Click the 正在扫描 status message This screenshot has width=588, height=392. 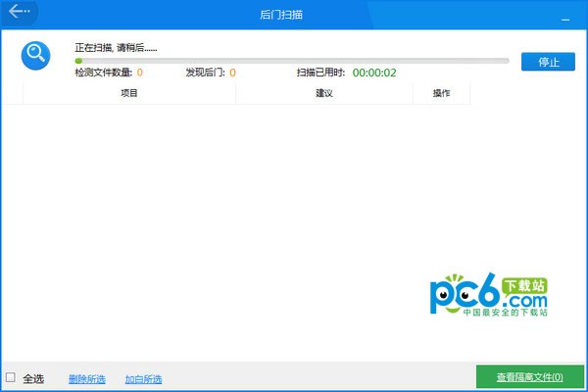116,47
